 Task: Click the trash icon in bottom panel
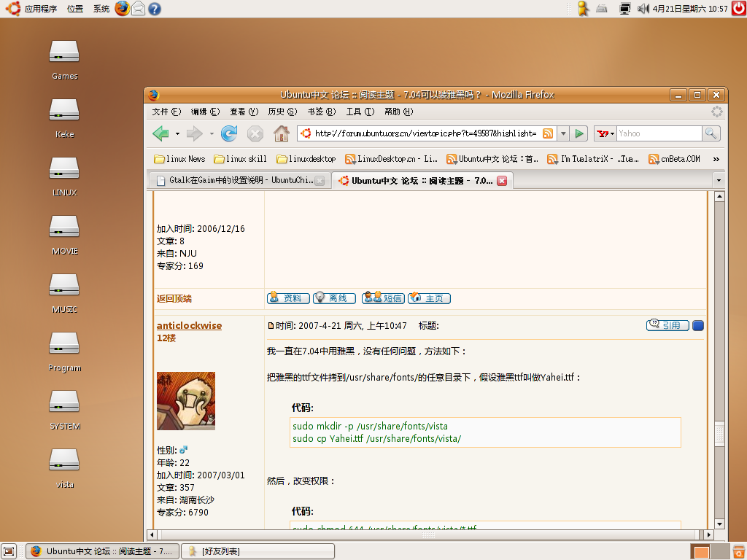(x=739, y=551)
